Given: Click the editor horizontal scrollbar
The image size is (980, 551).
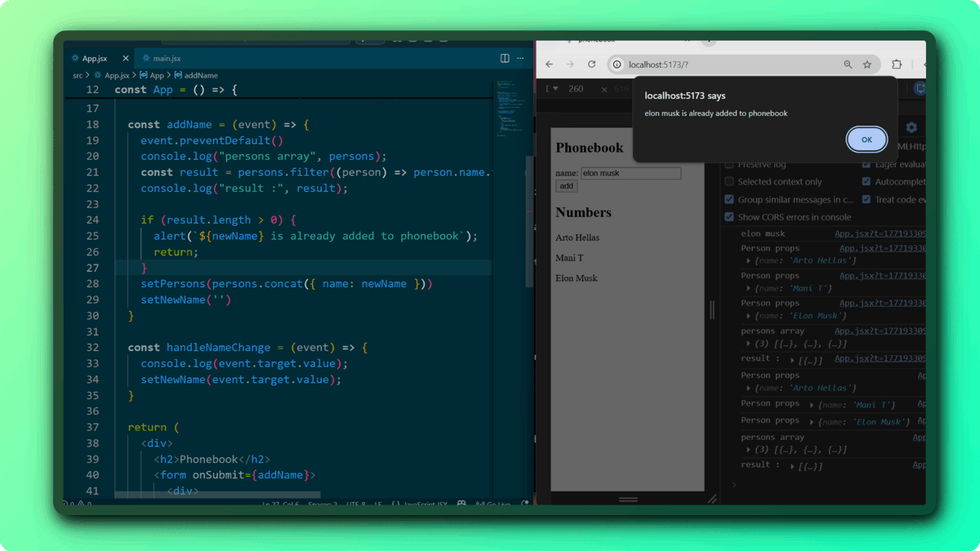Looking at the screenshot, I should point(217,495).
